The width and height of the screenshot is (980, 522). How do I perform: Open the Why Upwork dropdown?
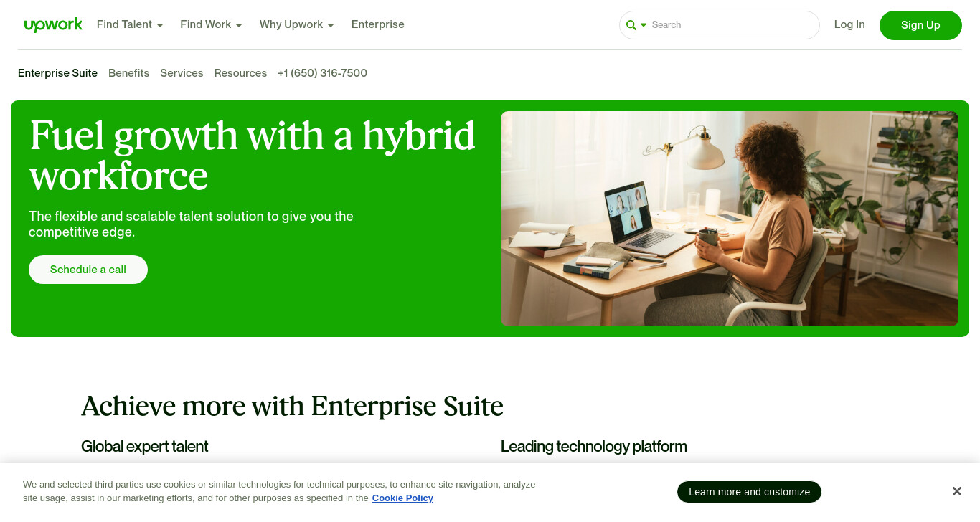[297, 24]
